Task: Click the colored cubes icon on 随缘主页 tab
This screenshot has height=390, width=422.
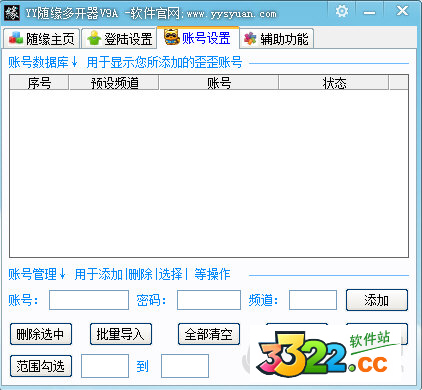Action: coord(16,38)
